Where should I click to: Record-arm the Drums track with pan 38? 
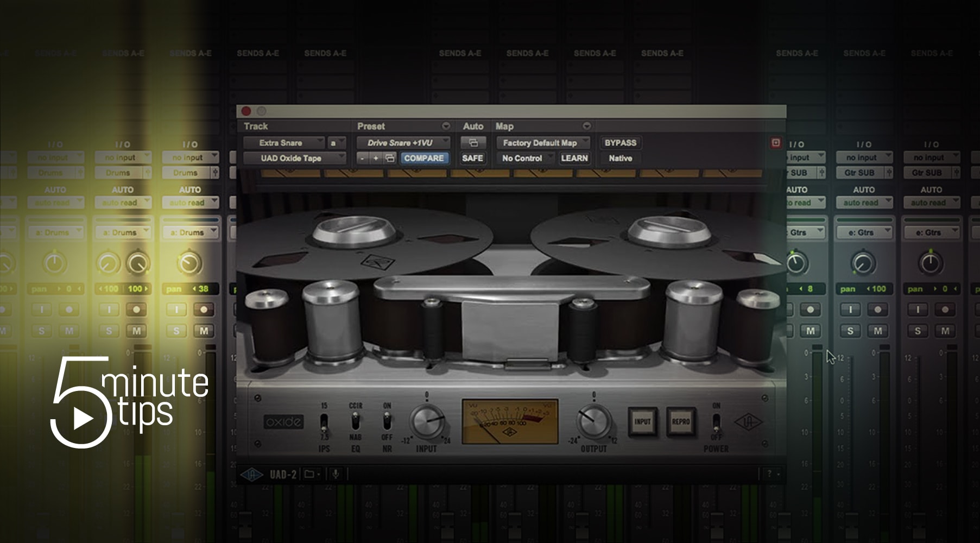(x=204, y=310)
